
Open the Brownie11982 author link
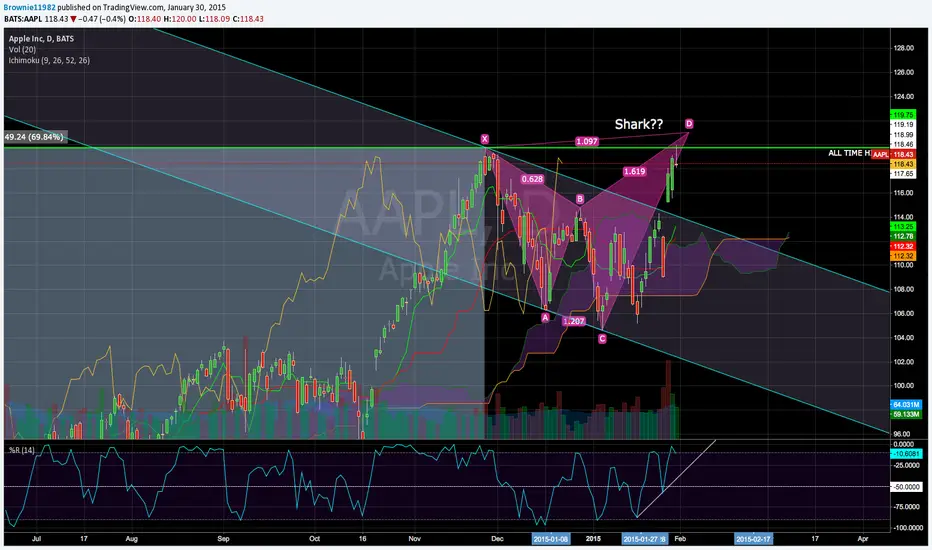pos(30,8)
